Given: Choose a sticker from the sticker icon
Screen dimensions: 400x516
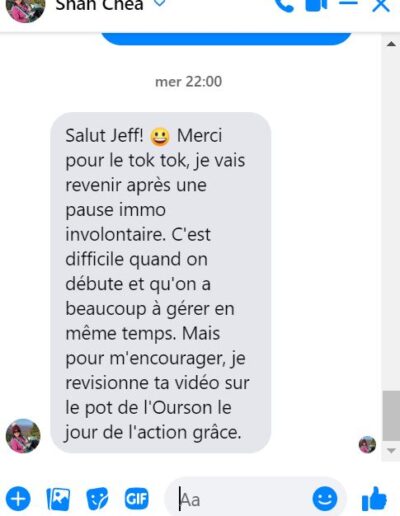Looking at the screenshot, I should [97, 499].
